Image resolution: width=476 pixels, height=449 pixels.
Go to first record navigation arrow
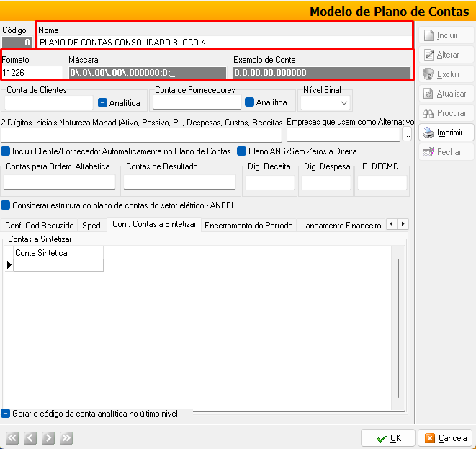(x=12, y=437)
